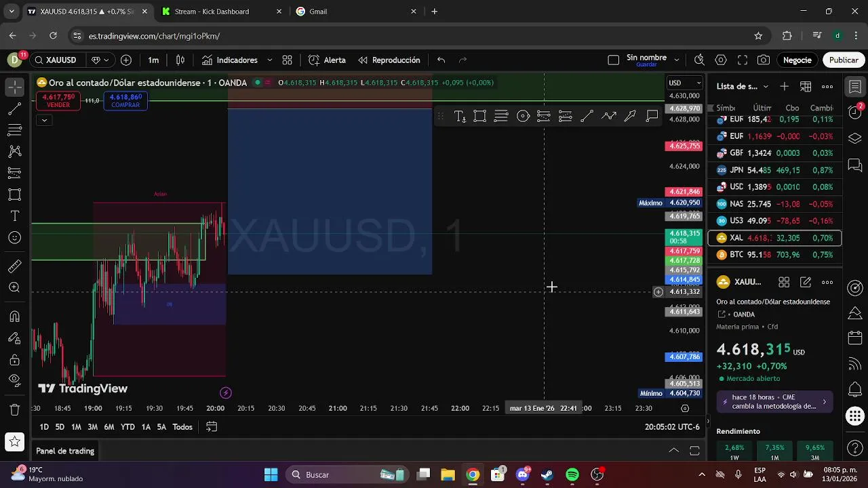868x488 pixels.
Task: Click the undo arrow
Action: coord(441,60)
